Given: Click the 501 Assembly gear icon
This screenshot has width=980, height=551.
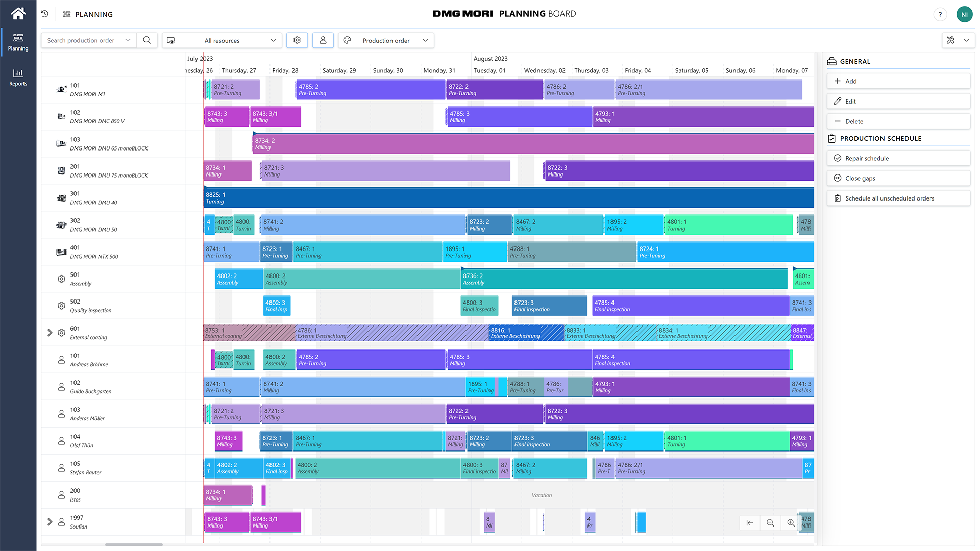Looking at the screenshot, I should tap(61, 279).
